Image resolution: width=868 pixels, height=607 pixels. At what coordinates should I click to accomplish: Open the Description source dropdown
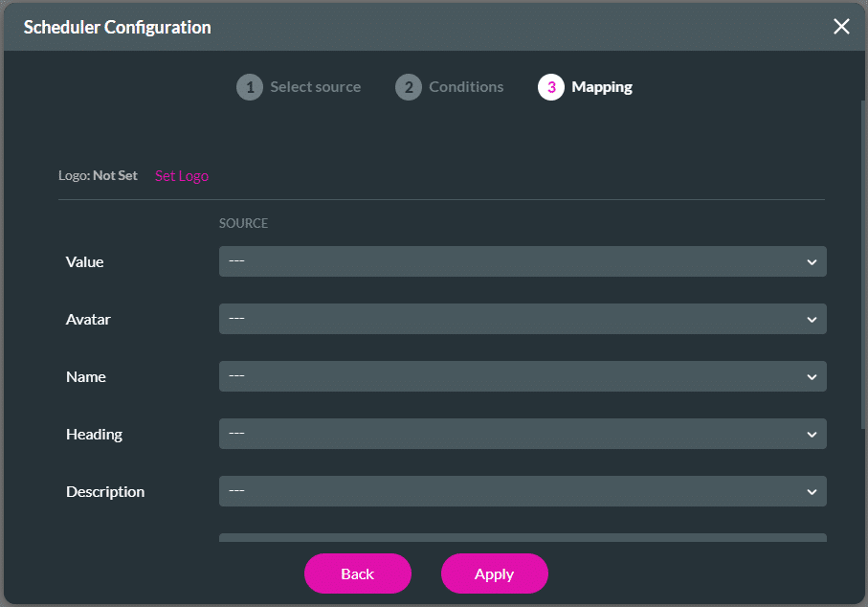522,491
